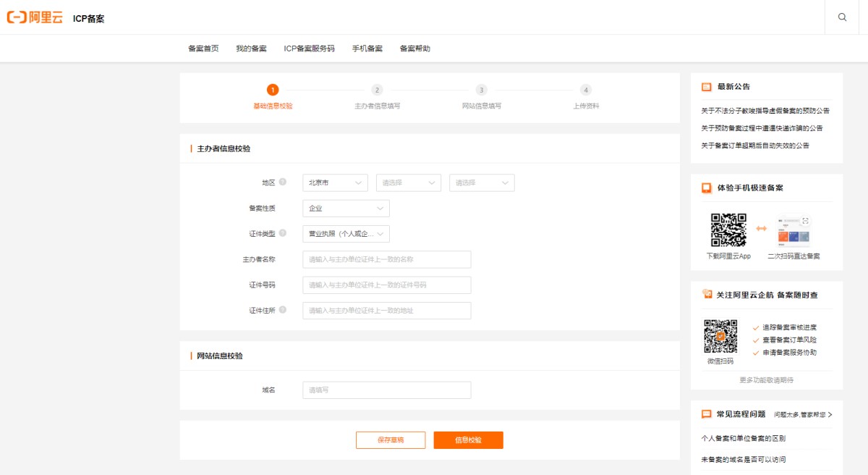Open search with the magnifier icon
868x475 pixels.
click(x=842, y=17)
